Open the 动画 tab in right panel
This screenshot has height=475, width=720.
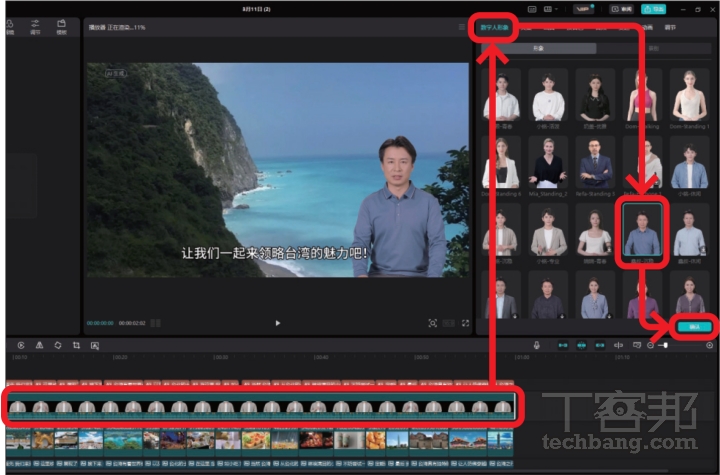[x=647, y=28]
